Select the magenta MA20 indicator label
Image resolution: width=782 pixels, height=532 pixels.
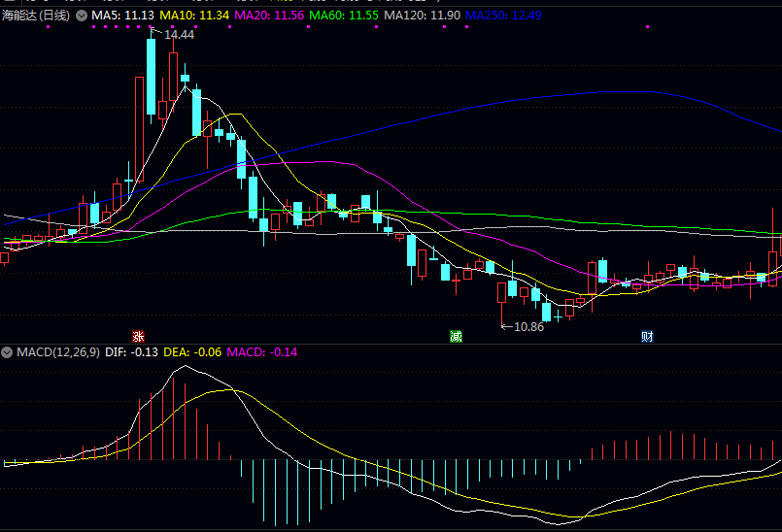pyautogui.click(x=269, y=16)
